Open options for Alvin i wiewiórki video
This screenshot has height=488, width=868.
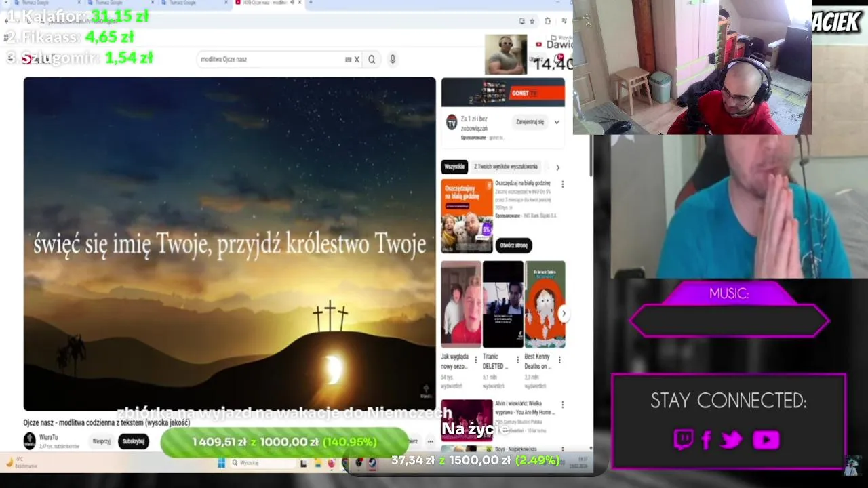tap(562, 405)
